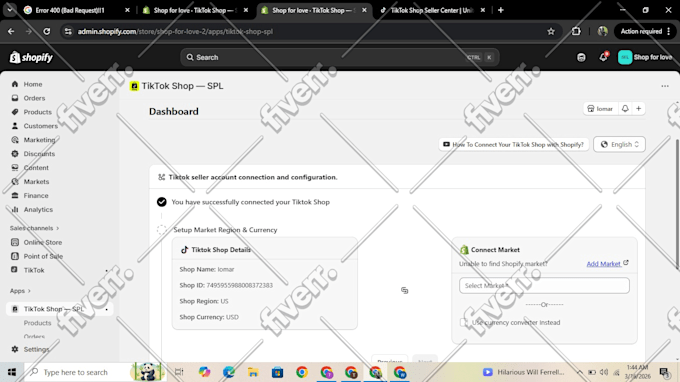Screen dimensions: 680x382
Task: Expand Sales channels chevron
Action: pyautogui.click(x=57, y=228)
